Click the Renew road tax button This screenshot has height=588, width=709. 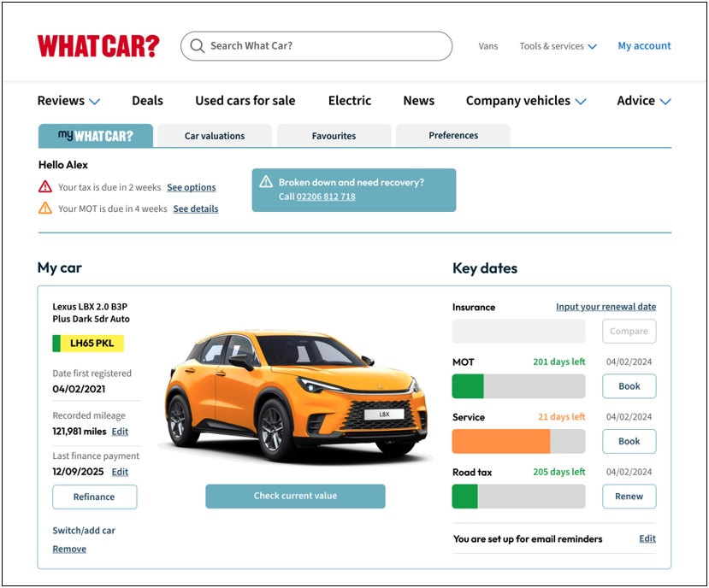point(629,497)
